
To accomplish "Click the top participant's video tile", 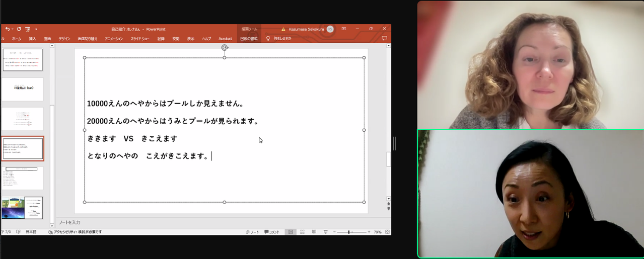I will click(x=531, y=65).
